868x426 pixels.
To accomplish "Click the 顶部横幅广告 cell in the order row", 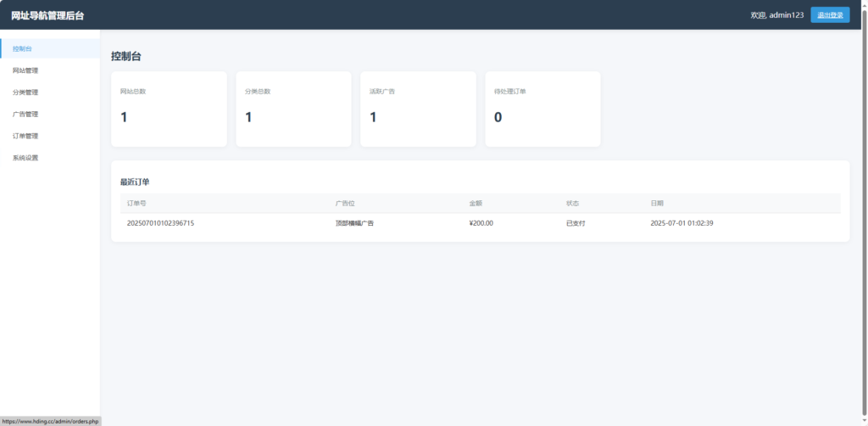I will [354, 223].
